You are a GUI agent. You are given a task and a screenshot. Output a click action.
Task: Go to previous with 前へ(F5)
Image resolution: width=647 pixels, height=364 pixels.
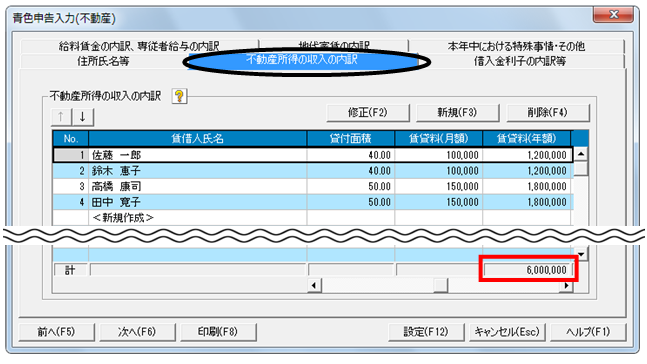(57, 332)
